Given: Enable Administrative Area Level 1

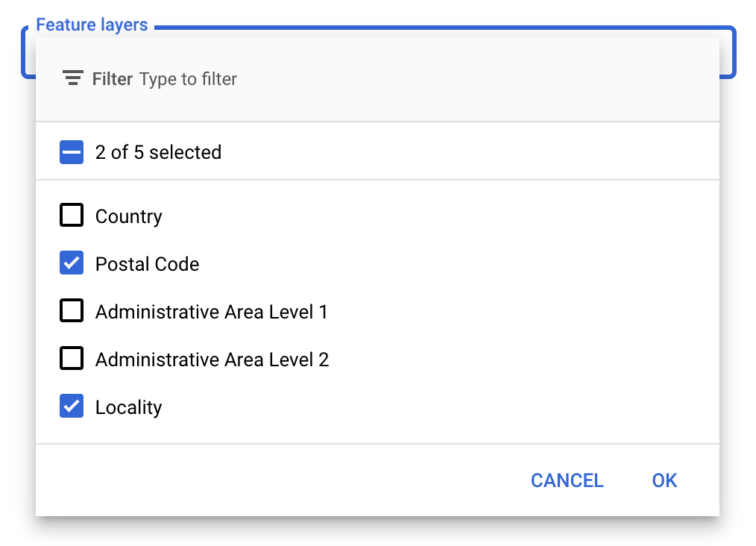Looking at the screenshot, I should [x=71, y=310].
